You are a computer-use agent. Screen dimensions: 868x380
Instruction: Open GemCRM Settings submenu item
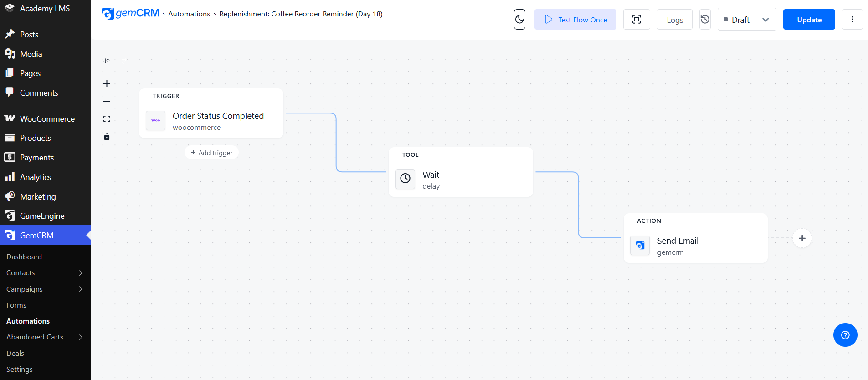click(x=20, y=370)
